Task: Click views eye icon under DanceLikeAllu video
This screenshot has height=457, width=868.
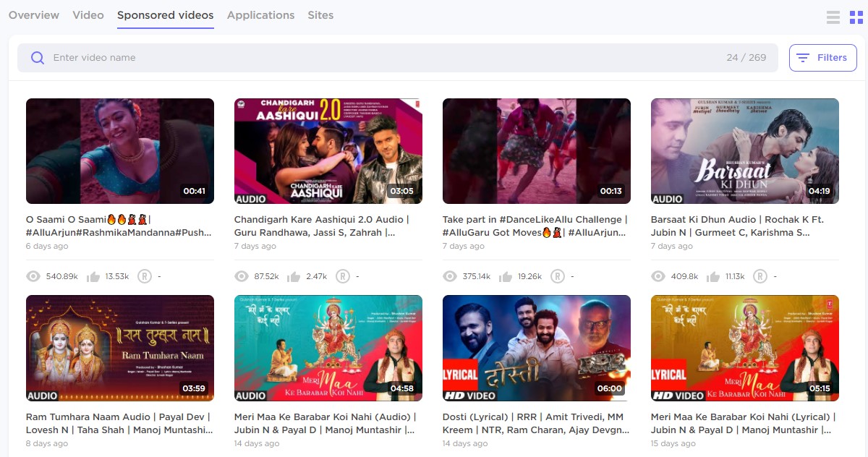Action: (449, 276)
